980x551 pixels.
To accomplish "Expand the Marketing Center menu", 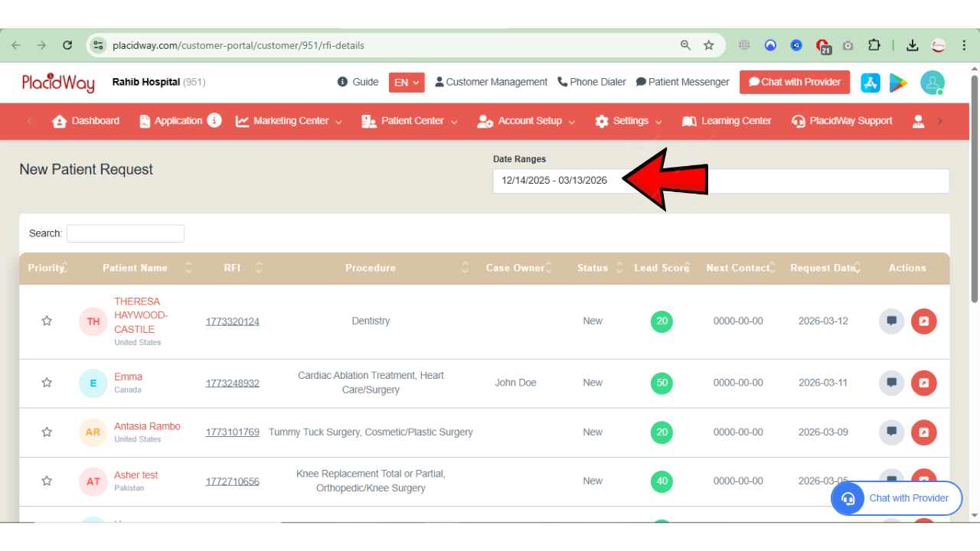I will (289, 121).
